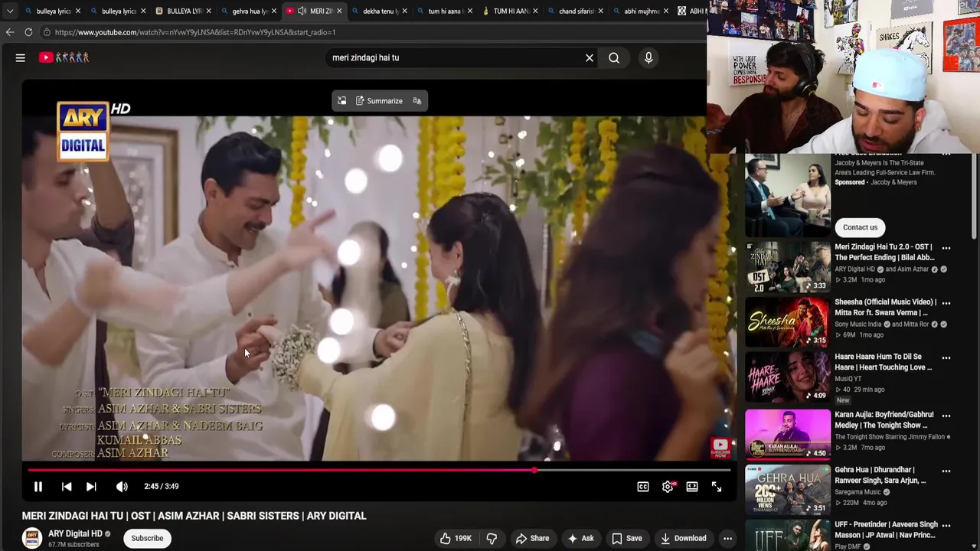Image resolution: width=980 pixels, height=551 pixels.
Task: Switch to theater mode
Action: [692, 486]
